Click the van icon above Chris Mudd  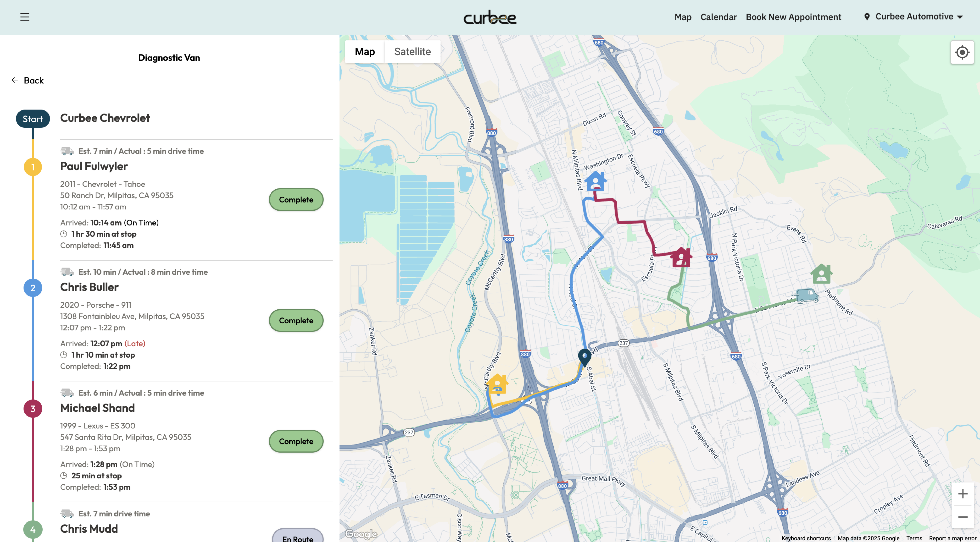tap(67, 514)
